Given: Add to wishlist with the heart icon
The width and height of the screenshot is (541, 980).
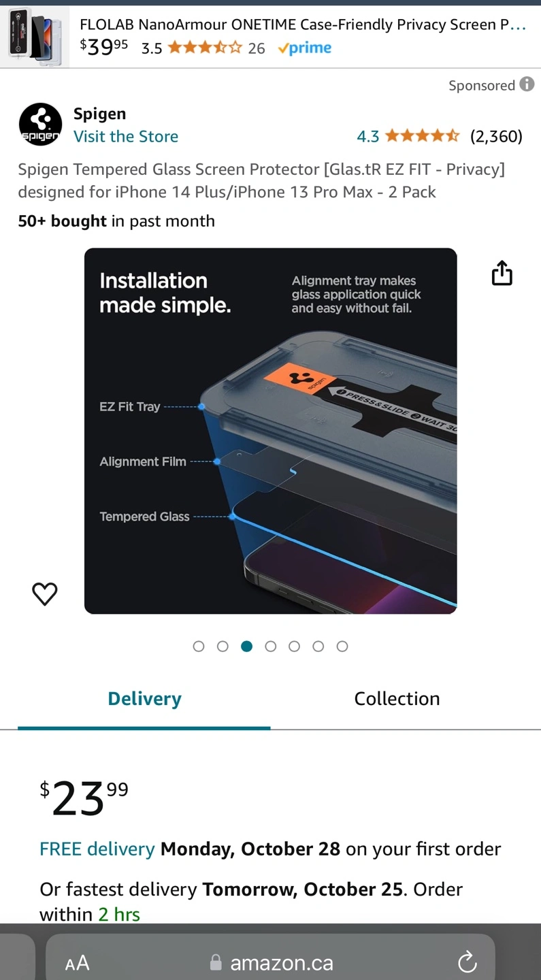Looking at the screenshot, I should 45,593.
